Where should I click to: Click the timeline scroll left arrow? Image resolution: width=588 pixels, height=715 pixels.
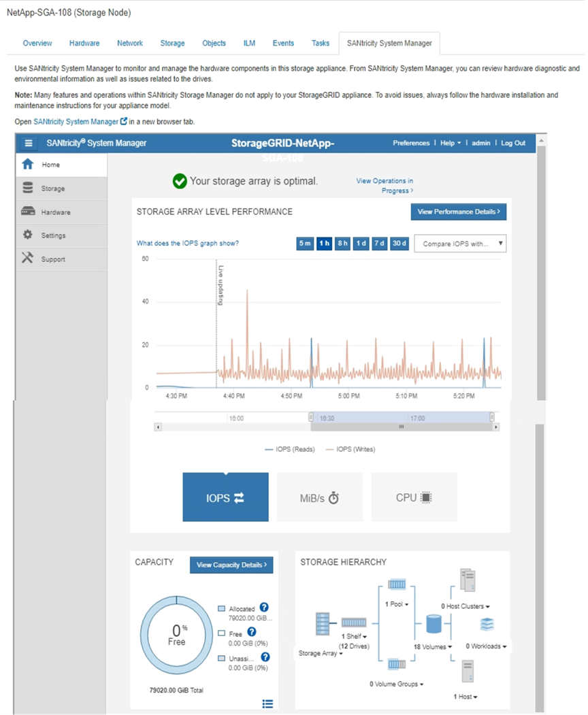(x=158, y=427)
